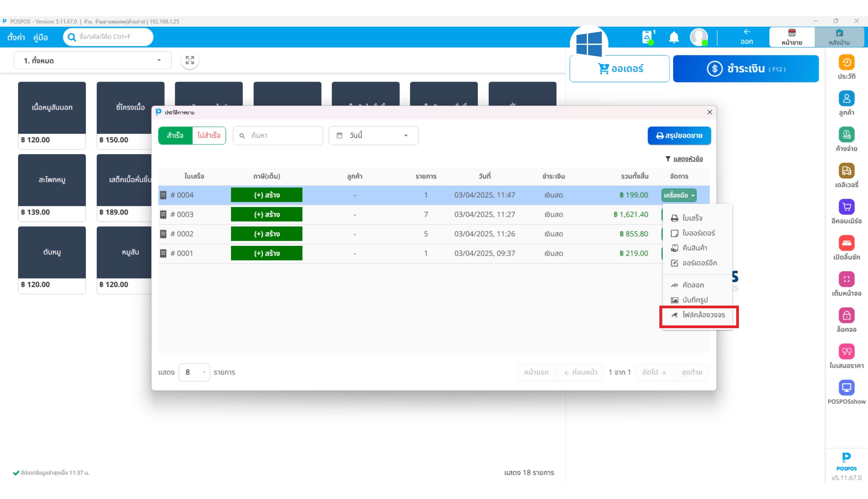This screenshot has height=499, width=868.
Task: Click the ล็อกจอ lock screen icon
Action: [846, 316]
